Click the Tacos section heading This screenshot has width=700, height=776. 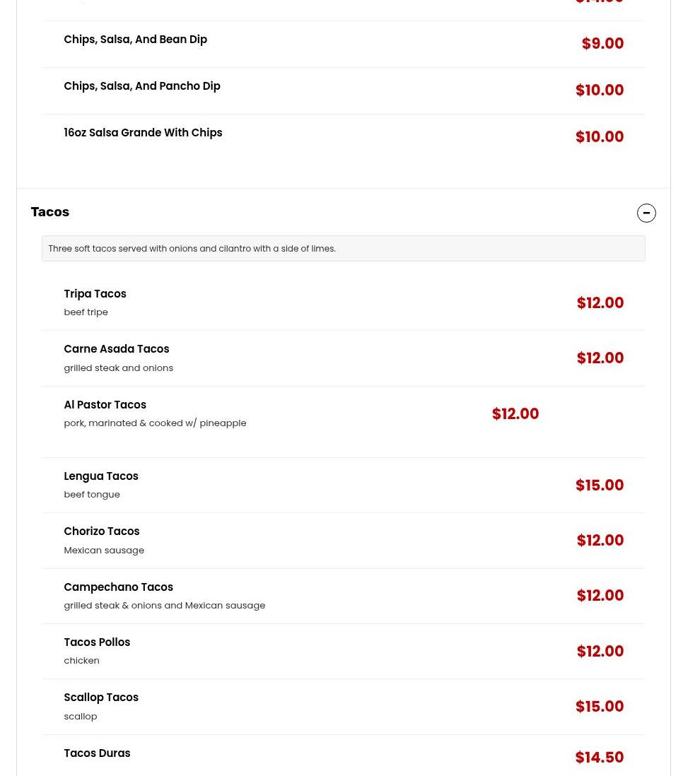click(50, 212)
